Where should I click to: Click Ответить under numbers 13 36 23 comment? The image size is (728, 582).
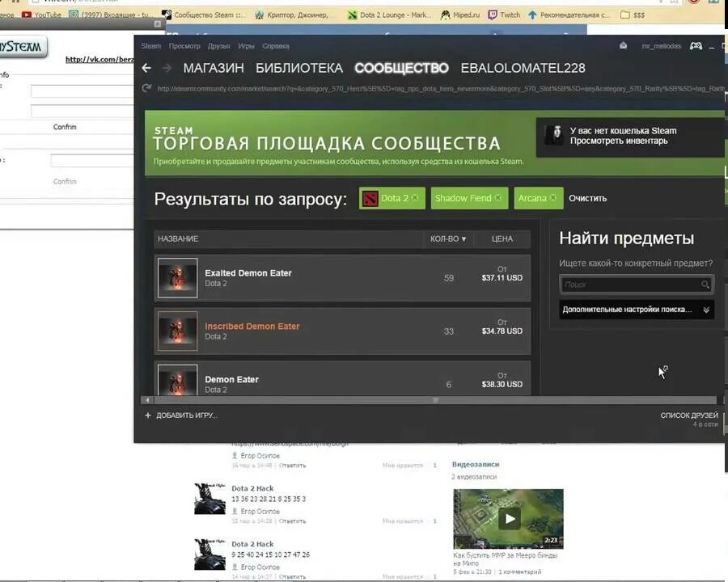[x=293, y=521]
